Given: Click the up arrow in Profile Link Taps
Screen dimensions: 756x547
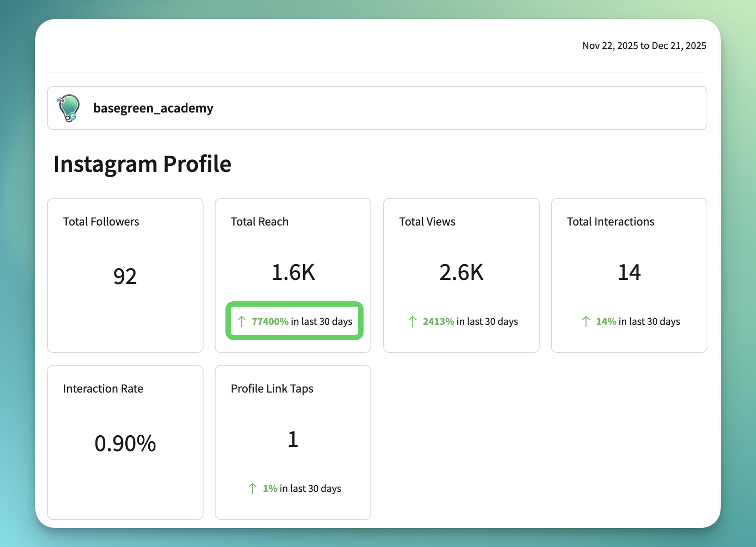Looking at the screenshot, I should point(252,488).
